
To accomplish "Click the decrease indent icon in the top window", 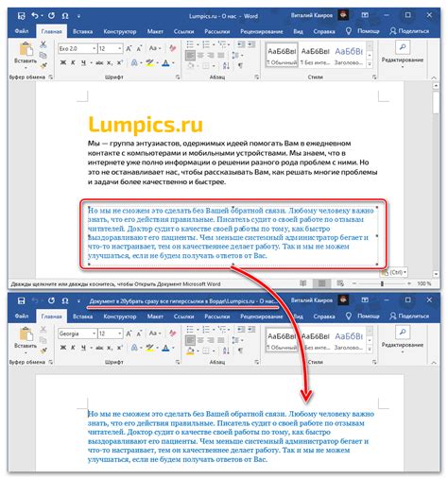I will pos(241,44).
